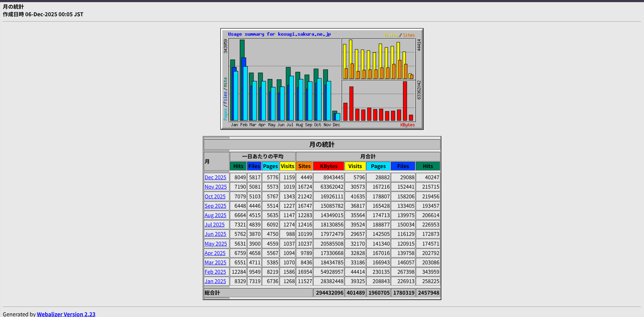
Task: Click the total Hits value 2457948
Action: [x=428, y=293]
